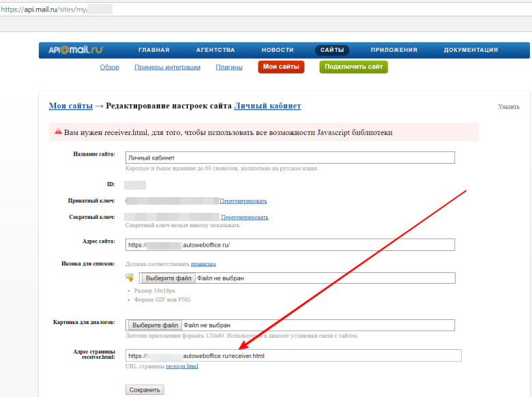Click the green Подключить сайт button
532x397 pixels.
pyautogui.click(x=353, y=67)
